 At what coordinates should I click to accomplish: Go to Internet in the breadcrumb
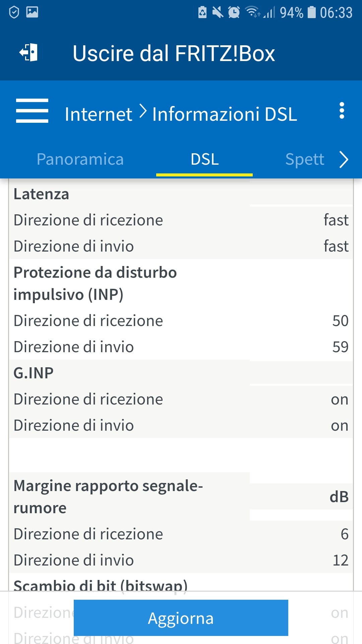(99, 114)
